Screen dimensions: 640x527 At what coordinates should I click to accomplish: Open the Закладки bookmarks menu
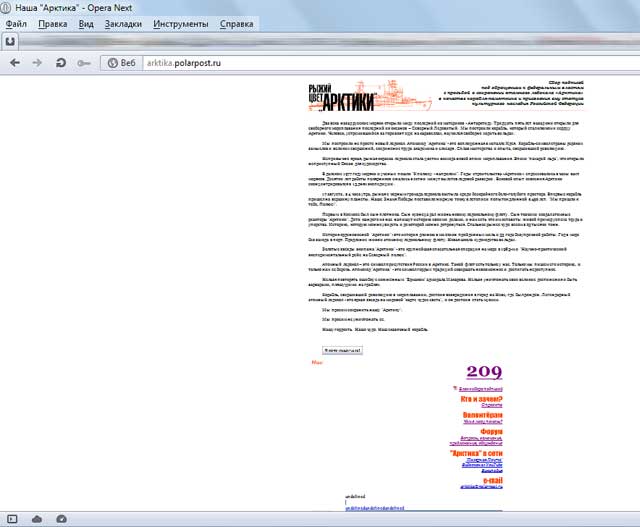click(x=123, y=22)
